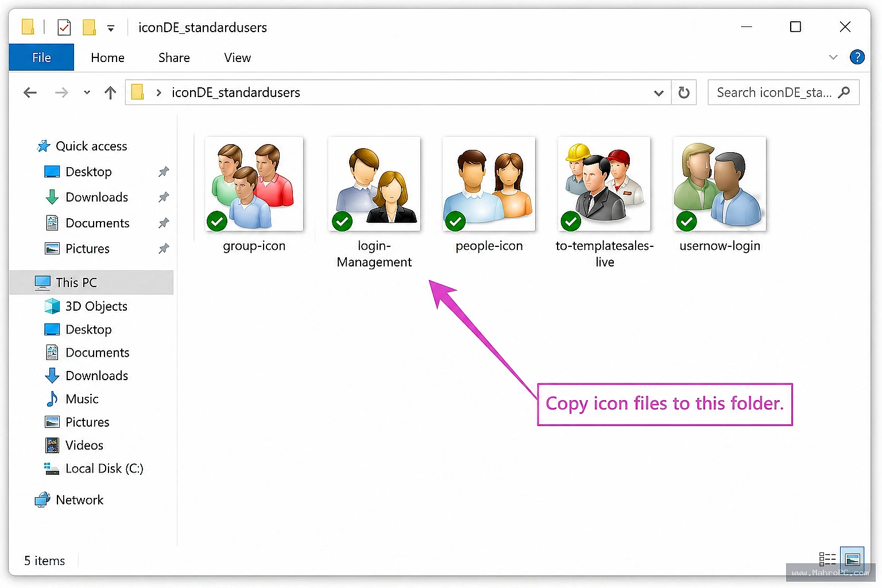Open Pictures under Quick access

(87, 249)
